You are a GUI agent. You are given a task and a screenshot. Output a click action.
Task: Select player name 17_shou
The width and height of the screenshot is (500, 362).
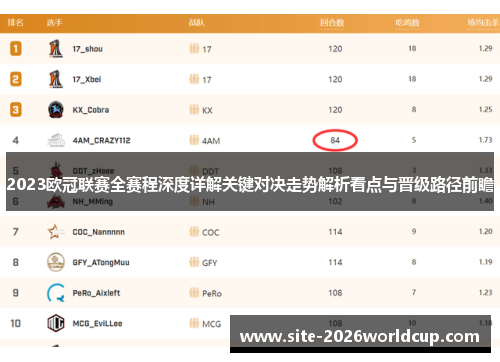pos(88,49)
